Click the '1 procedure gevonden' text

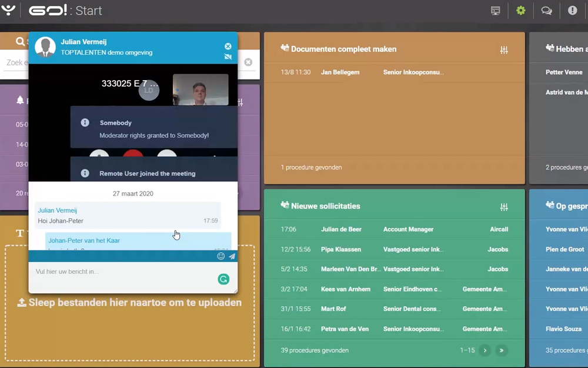pyautogui.click(x=311, y=167)
